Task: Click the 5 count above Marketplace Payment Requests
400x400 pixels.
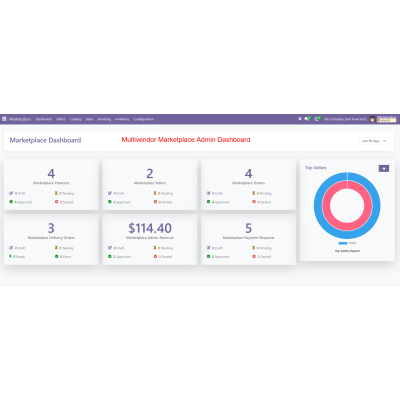Action: [248, 228]
